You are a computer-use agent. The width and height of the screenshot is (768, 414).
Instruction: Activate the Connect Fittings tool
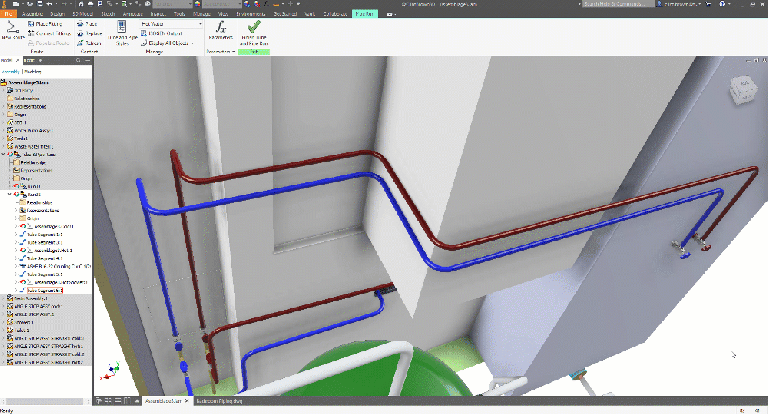click(49, 33)
